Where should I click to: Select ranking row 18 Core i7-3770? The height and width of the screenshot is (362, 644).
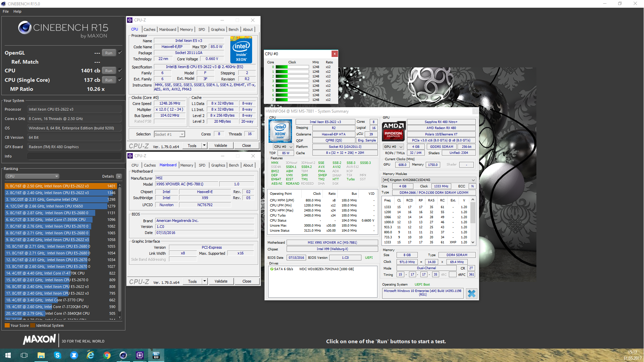61,300
